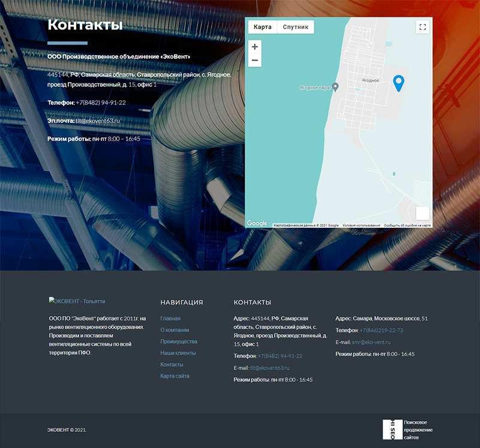Screen dimensions: 480x448
Task: Click the Ягодное овраг map marker
Action: (x=335, y=87)
